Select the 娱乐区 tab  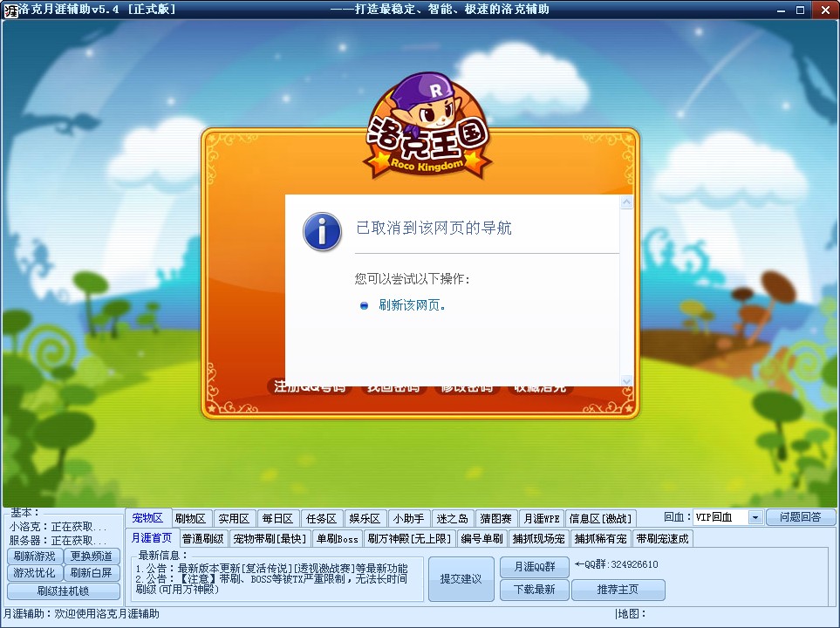(x=365, y=519)
